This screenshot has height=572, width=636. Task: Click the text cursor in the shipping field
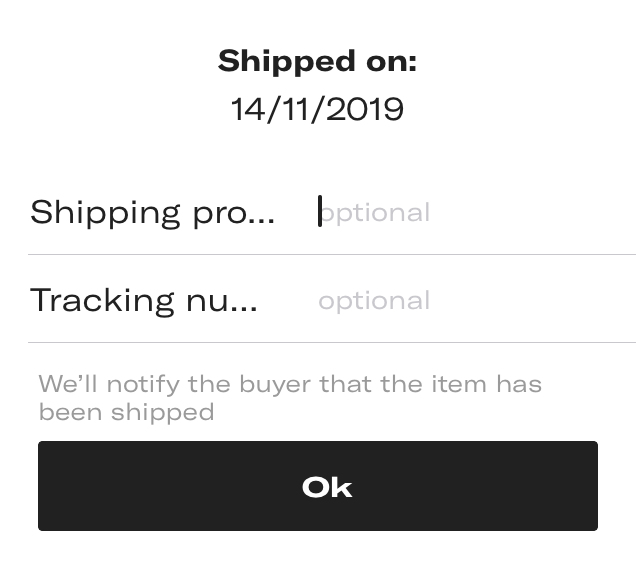(320, 212)
